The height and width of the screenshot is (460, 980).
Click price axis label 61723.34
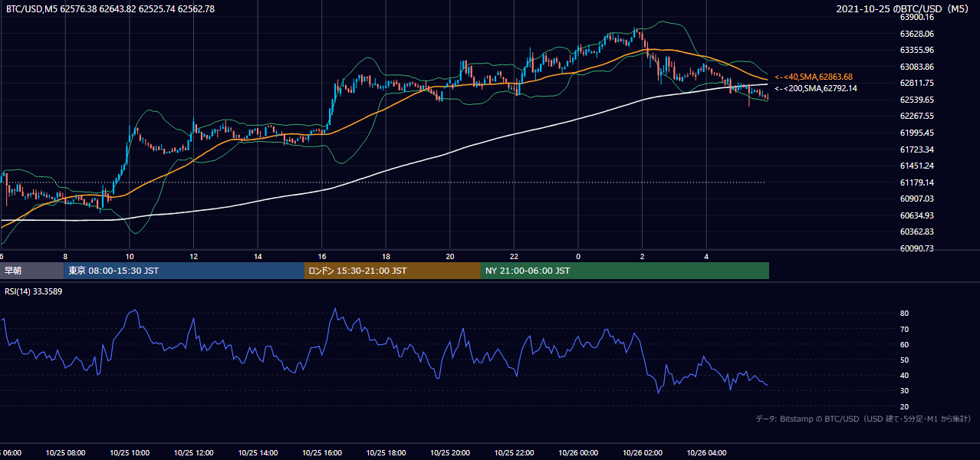pyautogui.click(x=917, y=149)
